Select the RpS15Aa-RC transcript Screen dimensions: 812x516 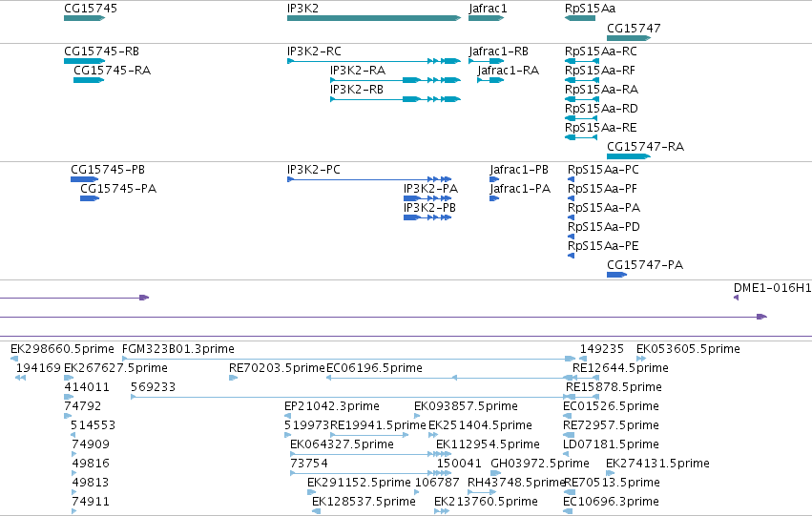tap(582, 61)
